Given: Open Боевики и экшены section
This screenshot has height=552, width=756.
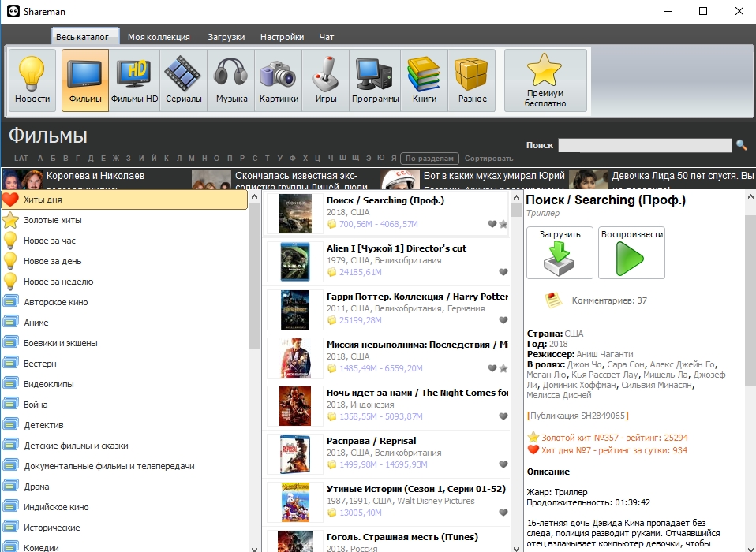Looking at the screenshot, I should 125,343.
